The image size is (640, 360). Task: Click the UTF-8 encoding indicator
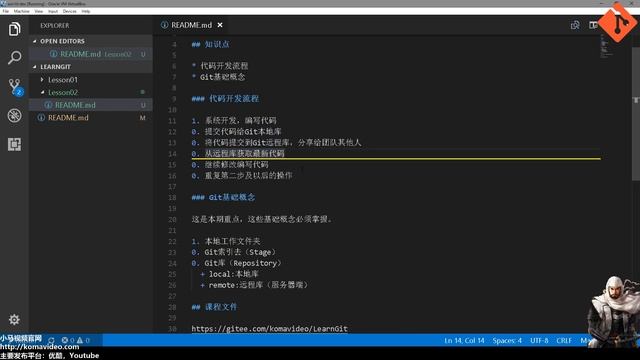point(539,340)
